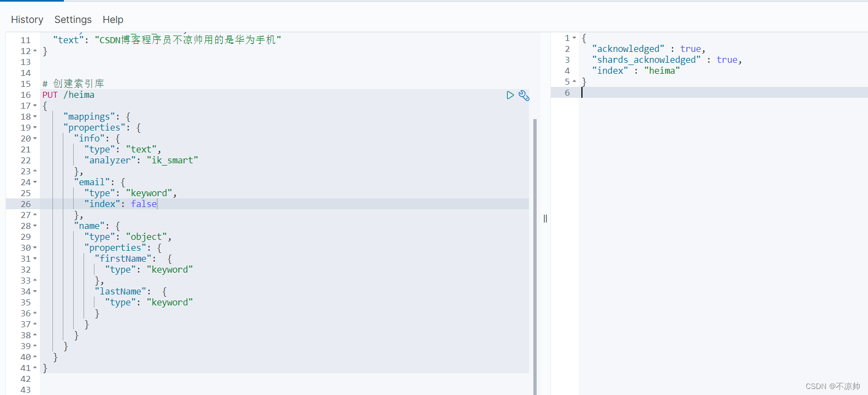Open the Help menu
The width and height of the screenshot is (868, 395).
tap(113, 20)
